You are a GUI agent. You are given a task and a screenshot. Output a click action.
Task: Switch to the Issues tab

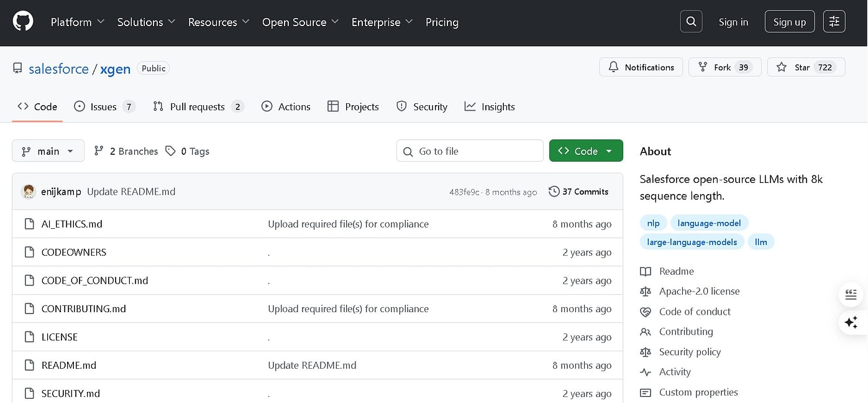tap(104, 106)
